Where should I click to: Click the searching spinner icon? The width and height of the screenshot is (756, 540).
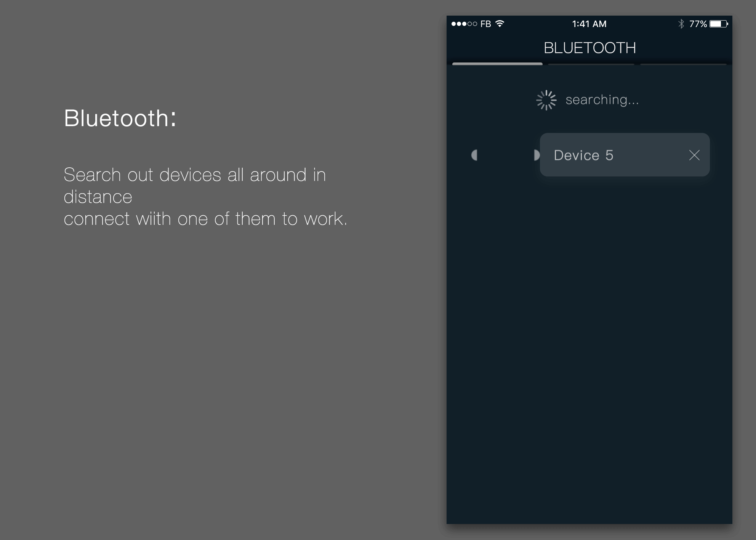pyautogui.click(x=546, y=100)
